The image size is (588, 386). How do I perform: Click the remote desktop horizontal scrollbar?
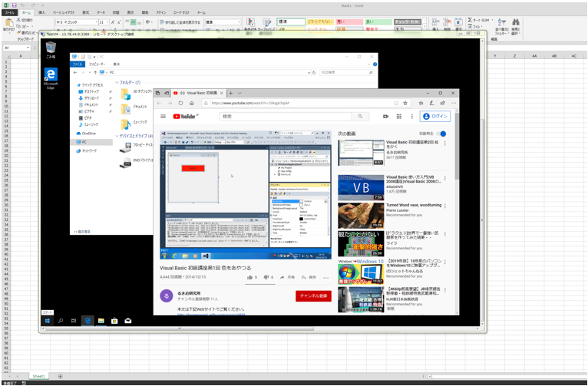click(x=180, y=328)
